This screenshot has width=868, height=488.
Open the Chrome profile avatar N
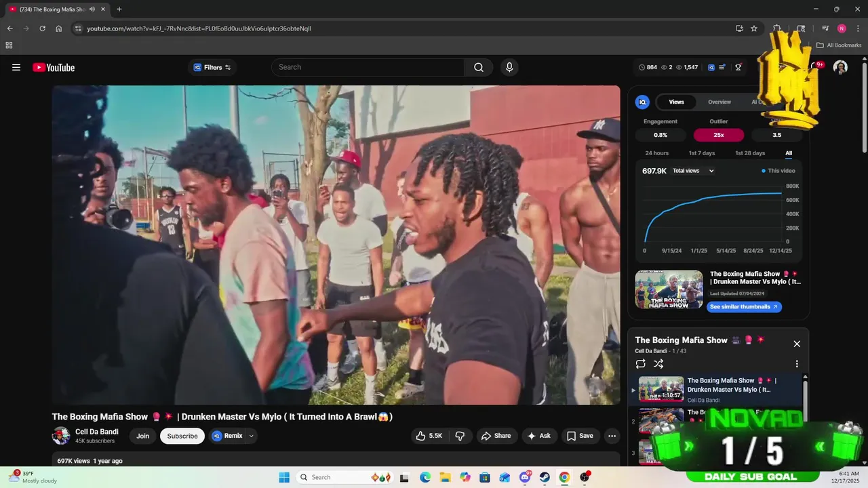[x=842, y=28]
